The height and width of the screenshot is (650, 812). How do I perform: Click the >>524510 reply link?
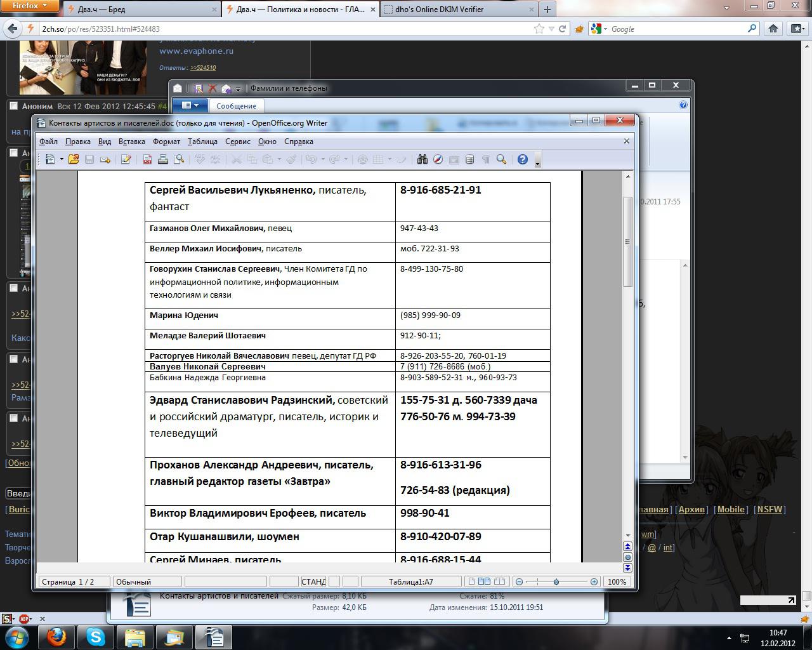202,67
